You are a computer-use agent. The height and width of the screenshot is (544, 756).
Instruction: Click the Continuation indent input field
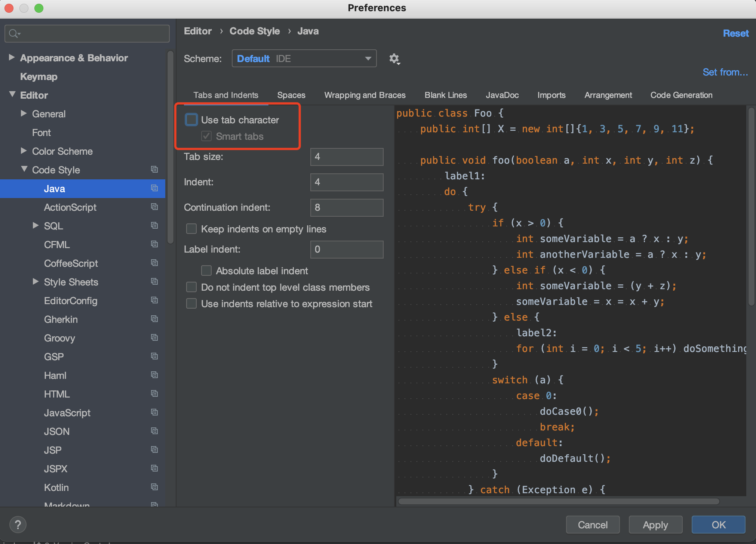point(346,207)
